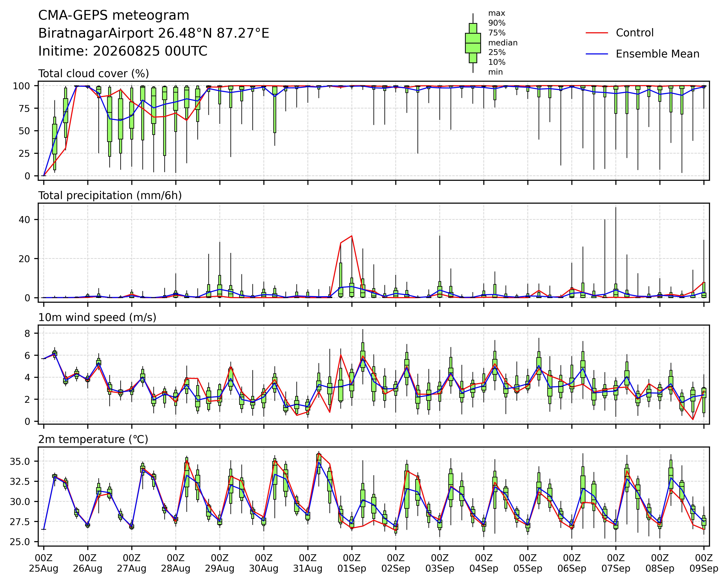
Task: Click the Total cloud cover panel title
Action: coord(94,74)
